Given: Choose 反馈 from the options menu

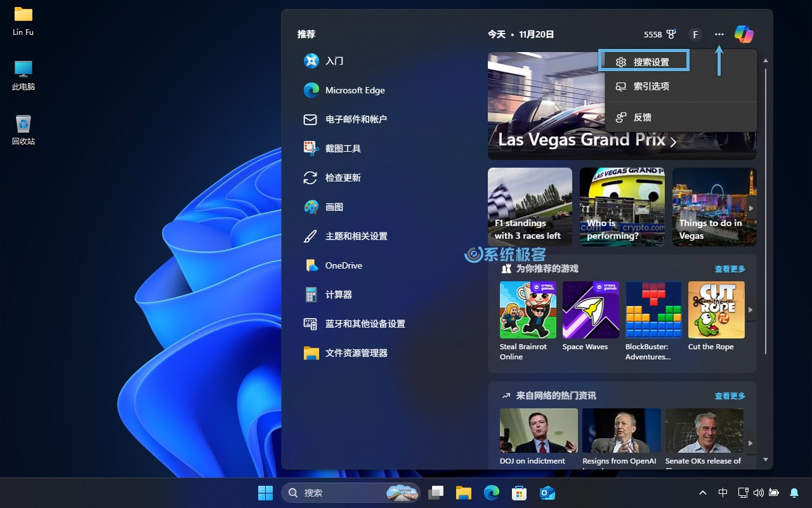Looking at the screenshot, I should click(642, 117).
